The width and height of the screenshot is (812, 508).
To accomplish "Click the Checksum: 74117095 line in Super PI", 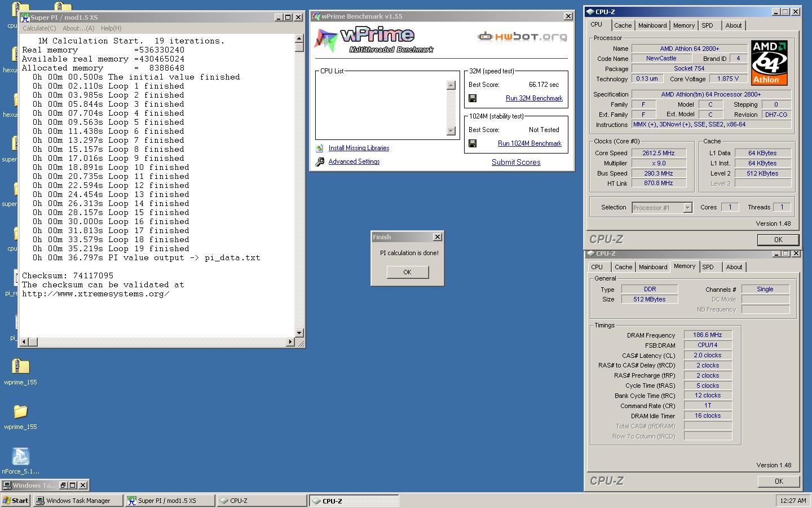I will point(68,275).
